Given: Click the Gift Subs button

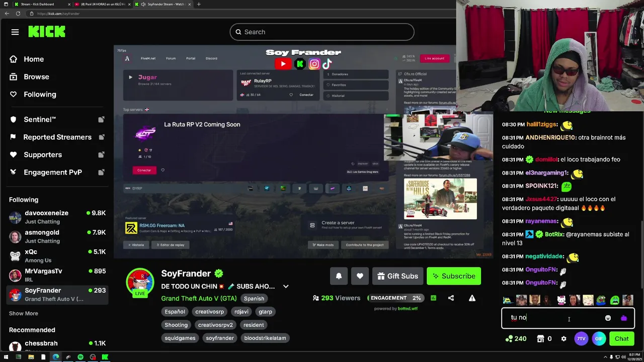Looking at the screenshot, I should [x=397, y=276].
